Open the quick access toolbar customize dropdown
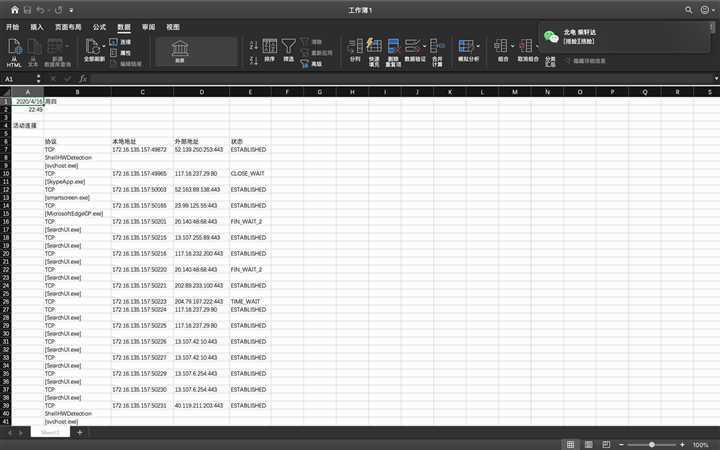The image size is (720, 450). [x=71, y=10]
